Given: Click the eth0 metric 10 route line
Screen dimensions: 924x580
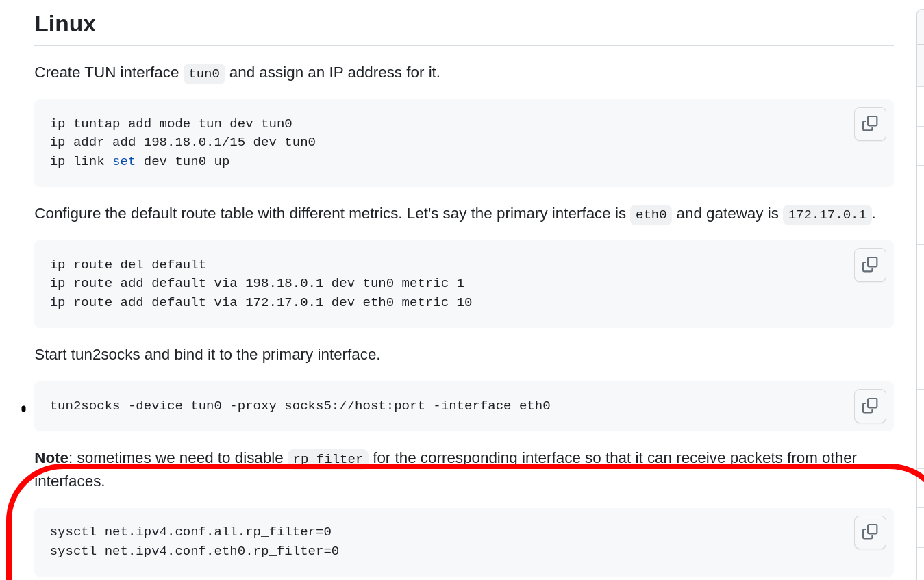Looking at the screenshot, I should point(260,303).
